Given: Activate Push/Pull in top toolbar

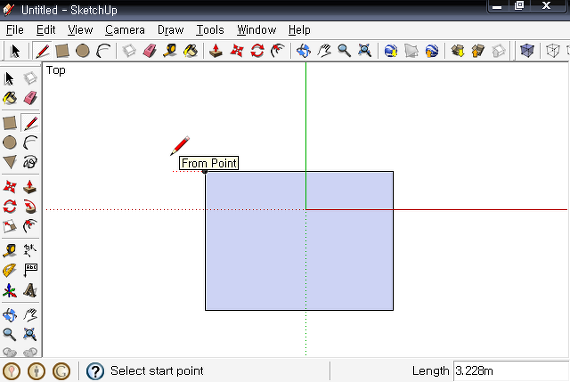Looking at the screenshot, I should (x=216, y=51).
